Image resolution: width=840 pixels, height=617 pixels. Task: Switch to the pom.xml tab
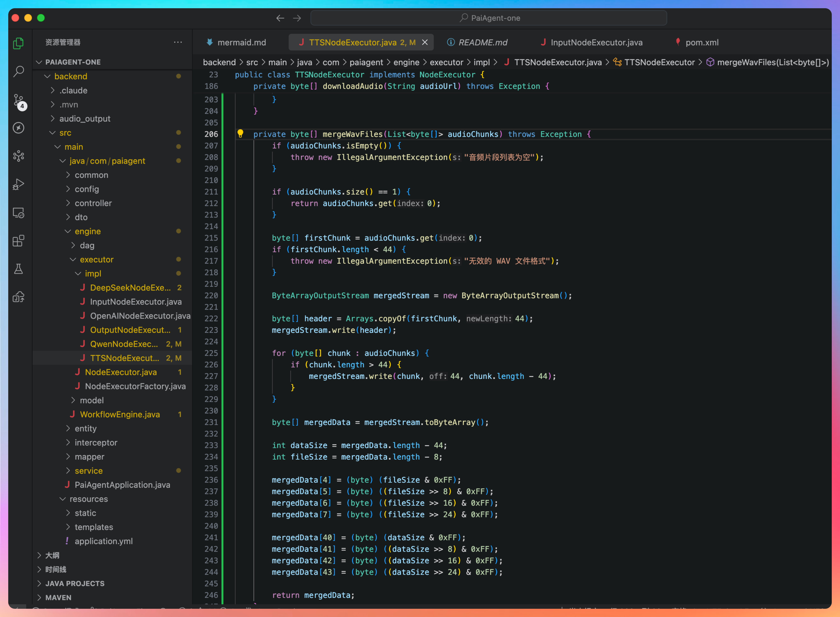(701, 42)
